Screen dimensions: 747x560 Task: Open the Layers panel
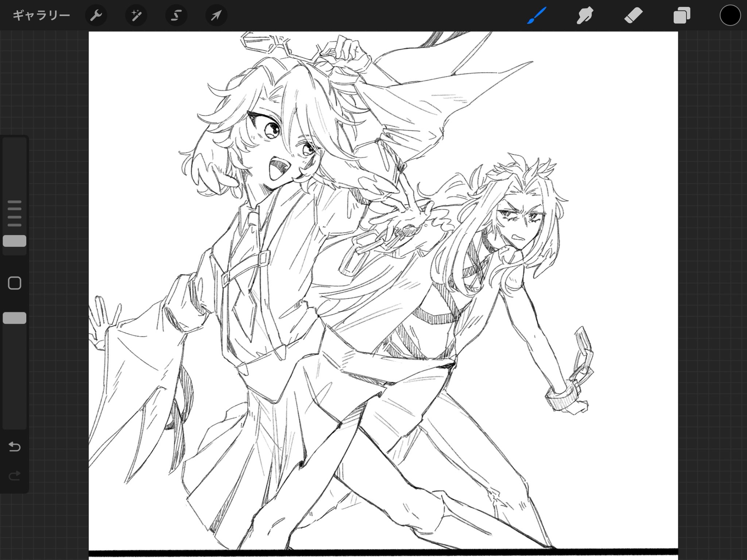pos(682,16)
